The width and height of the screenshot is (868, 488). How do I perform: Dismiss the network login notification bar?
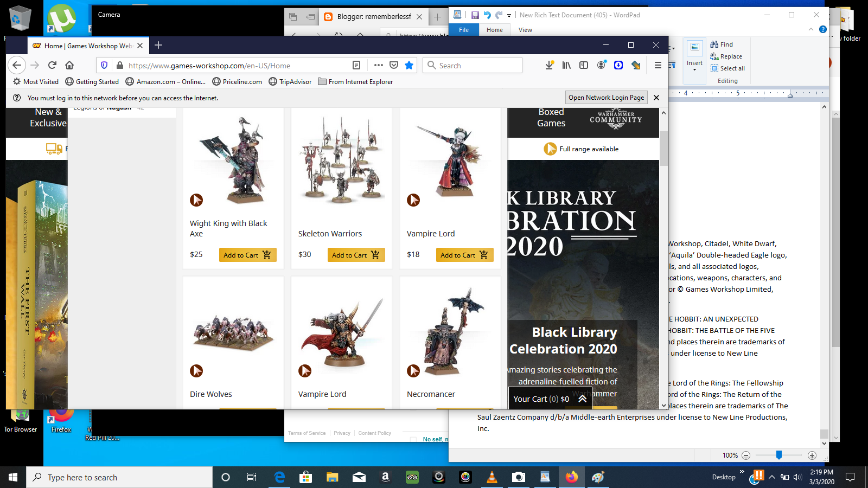pyautogui.click(x=656, y=98)
